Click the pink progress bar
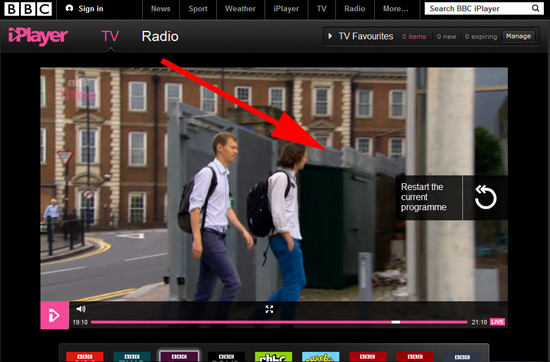 tap(279, 322)
